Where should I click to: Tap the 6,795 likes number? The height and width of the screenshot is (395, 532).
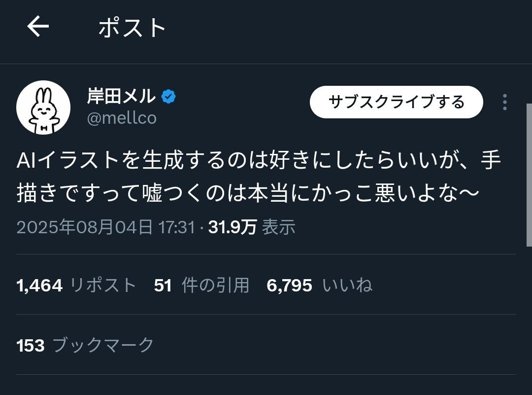(x=290, y=285)
